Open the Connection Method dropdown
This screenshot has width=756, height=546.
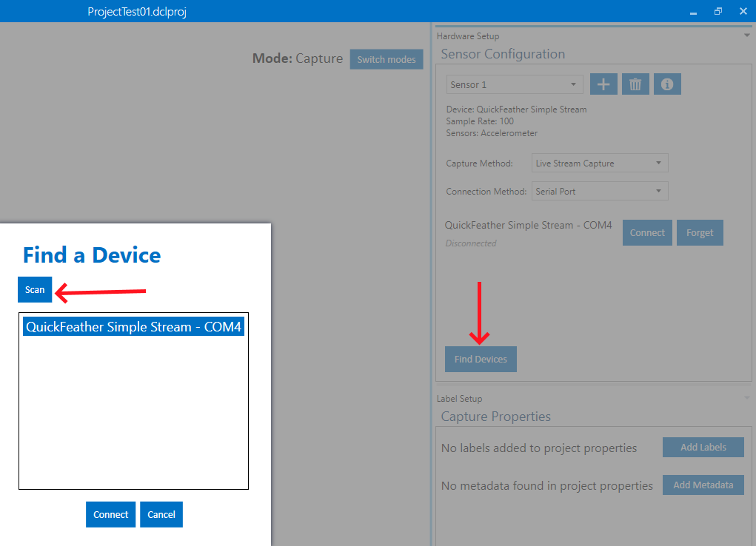(599, 192)
